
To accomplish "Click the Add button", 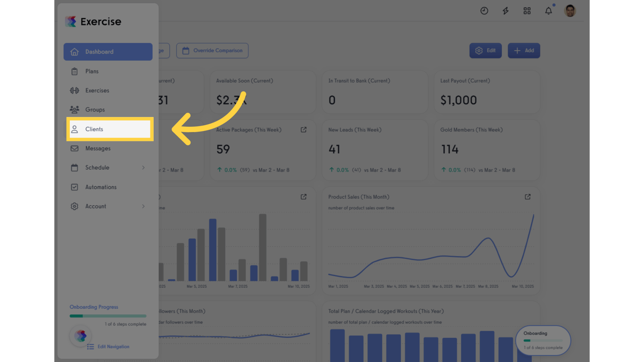I will (524, 50).
